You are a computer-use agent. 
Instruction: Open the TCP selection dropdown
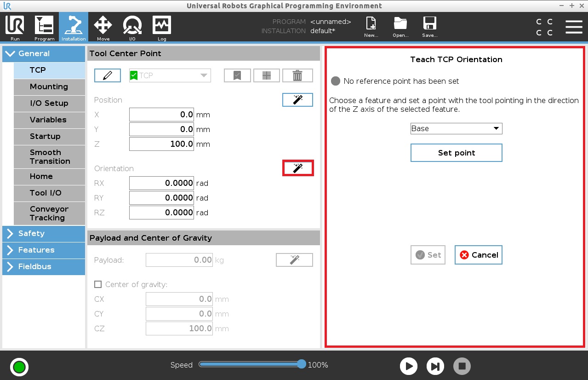pyautogui.click(x=170, y=75)
